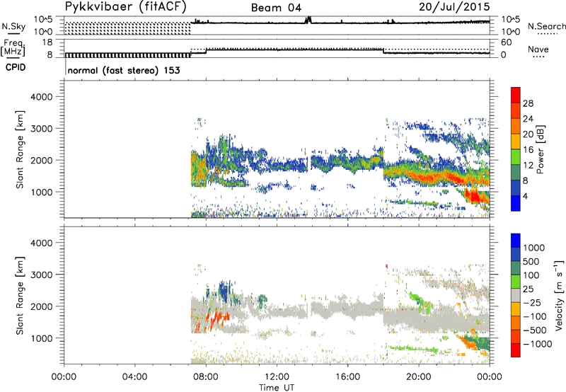Click the hatched N.Search region in top panel

pyautogui.click(x=127, y=28)
